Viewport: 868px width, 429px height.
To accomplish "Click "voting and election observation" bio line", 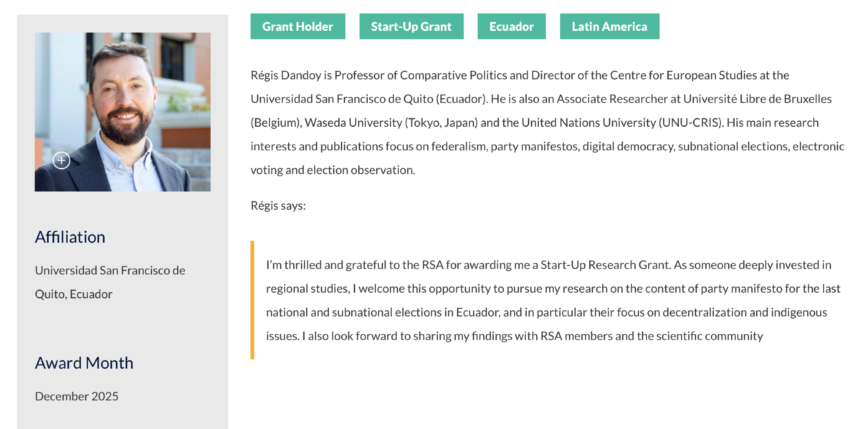I will [x=333, y=170].
